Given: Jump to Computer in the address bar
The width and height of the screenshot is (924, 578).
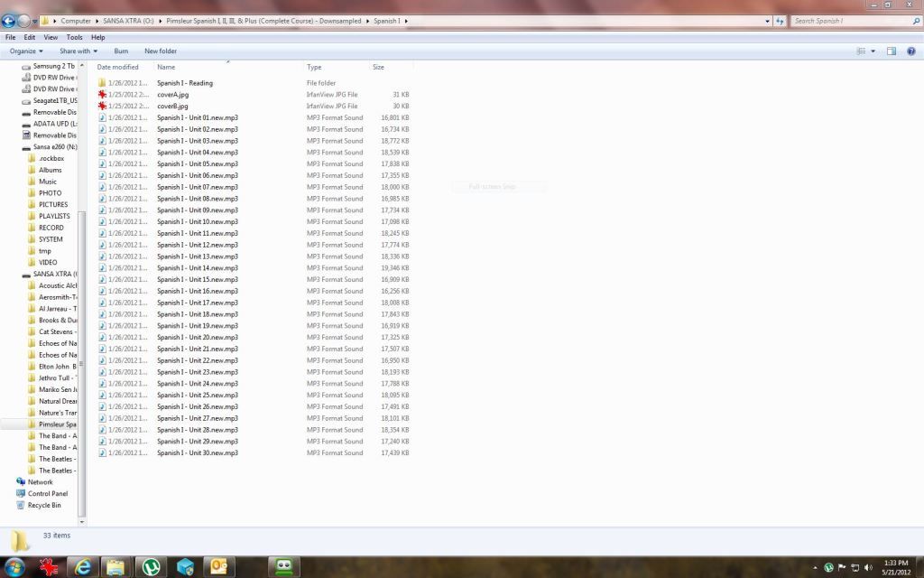Looking at the screenshot, I should pos(76,21).
